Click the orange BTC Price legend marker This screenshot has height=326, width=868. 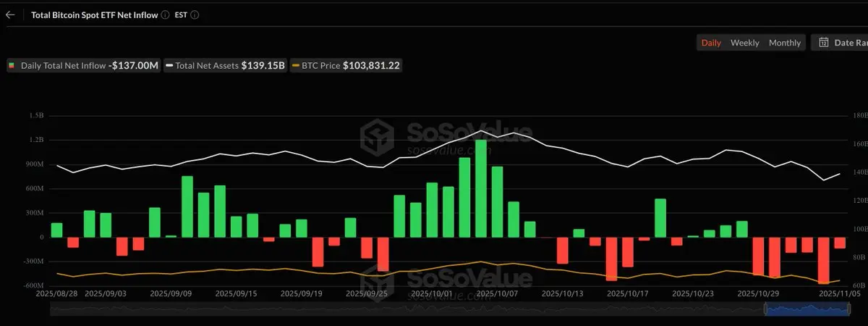[295, 65]
